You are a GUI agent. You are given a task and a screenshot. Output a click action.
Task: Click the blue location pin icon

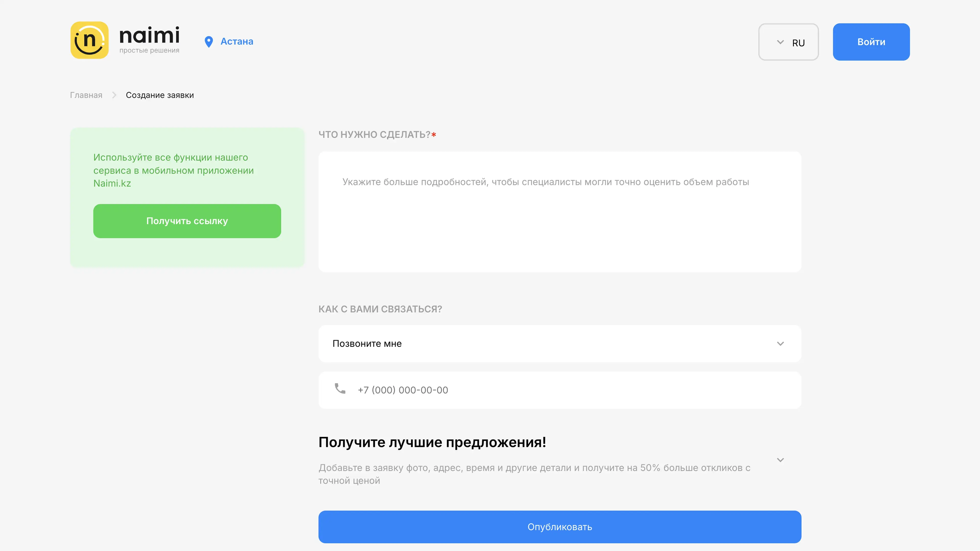point(209,42)
